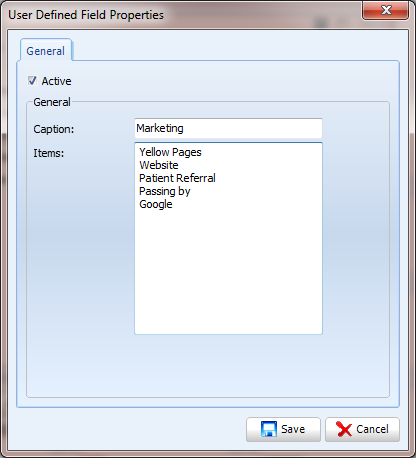The height and width of the screenshot is (458, 416).
Task: Click the dialog title bar text
Action: (86, 15)
